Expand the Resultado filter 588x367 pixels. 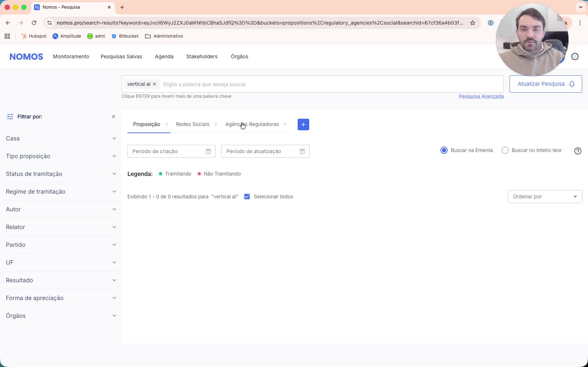61,280
